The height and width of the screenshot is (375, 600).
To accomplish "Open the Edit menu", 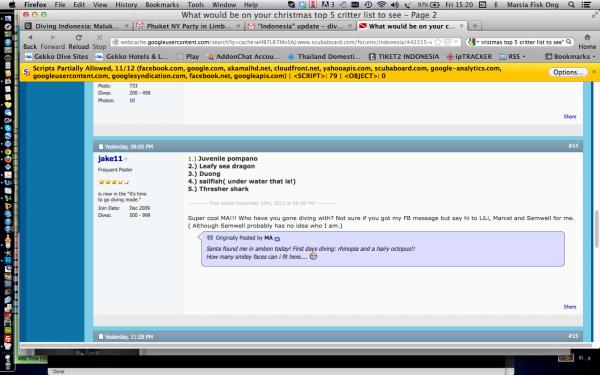I will click(79, 5).
